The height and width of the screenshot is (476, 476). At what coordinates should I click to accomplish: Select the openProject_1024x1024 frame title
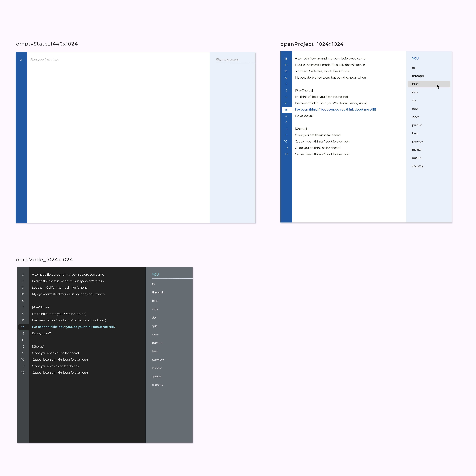[x=312, y=44]
